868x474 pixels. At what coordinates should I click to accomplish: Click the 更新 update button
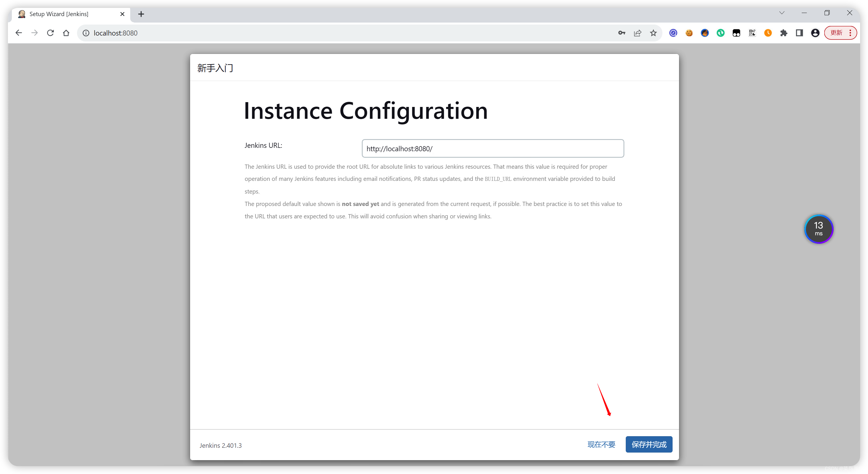[x=836, y=33]
